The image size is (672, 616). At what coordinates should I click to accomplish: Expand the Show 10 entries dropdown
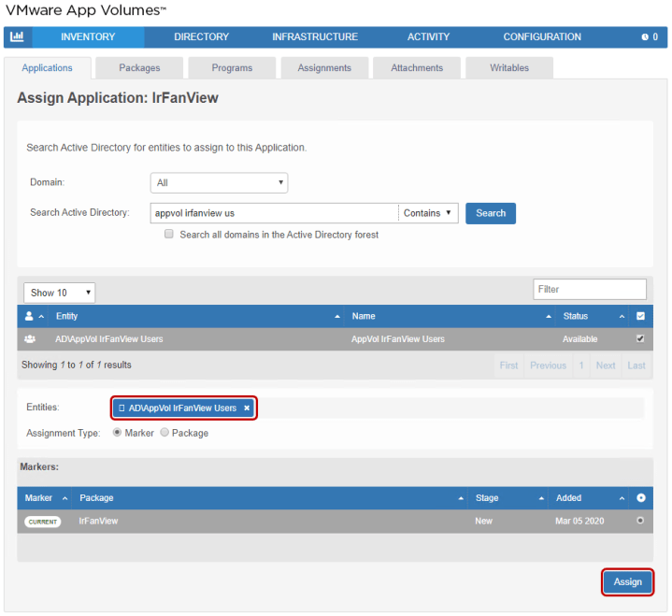click(x=59, y=293)
